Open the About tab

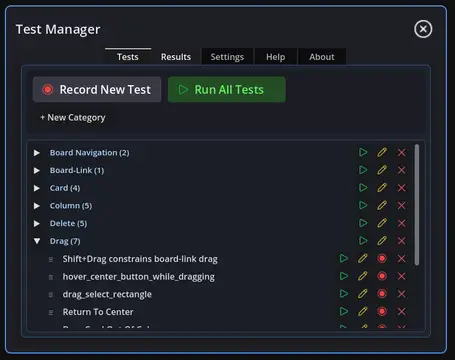(x=322, y=57)
